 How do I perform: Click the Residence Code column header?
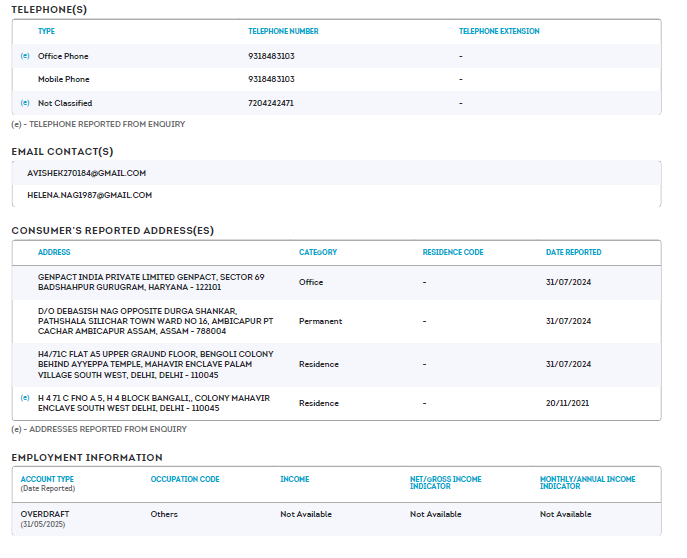tap(452, 252)
